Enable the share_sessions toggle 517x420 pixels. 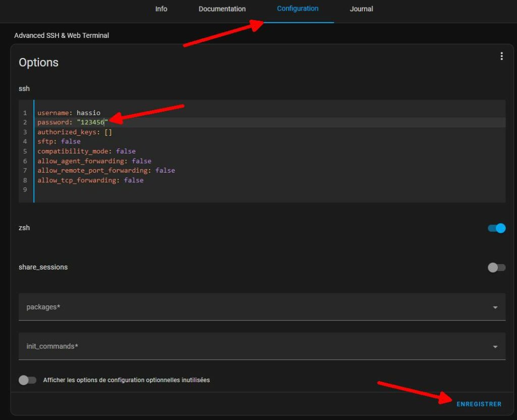(497, 268)
